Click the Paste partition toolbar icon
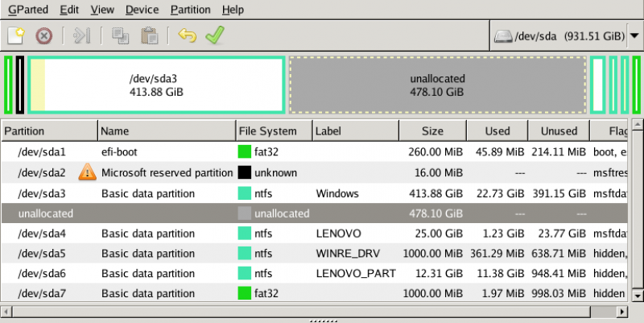This screenshot has height=323, width=644. (x=150, y=35)
